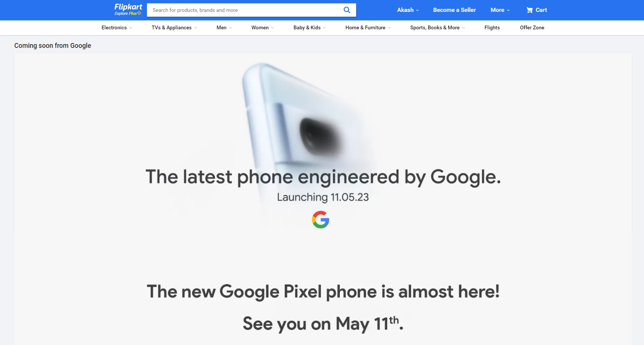Screen dimensions: 644x345
Task: Expand Home & Furniture menu
Action: coord(368,27)
